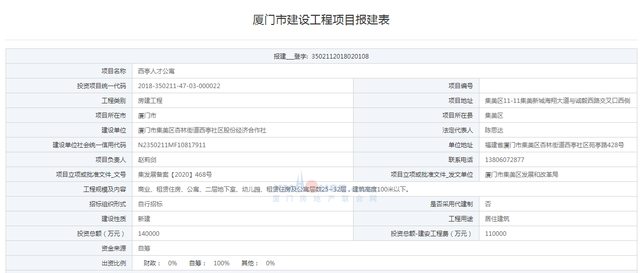
Task: Click the 法定代表人 label
Action: click(x=458, y=130)
